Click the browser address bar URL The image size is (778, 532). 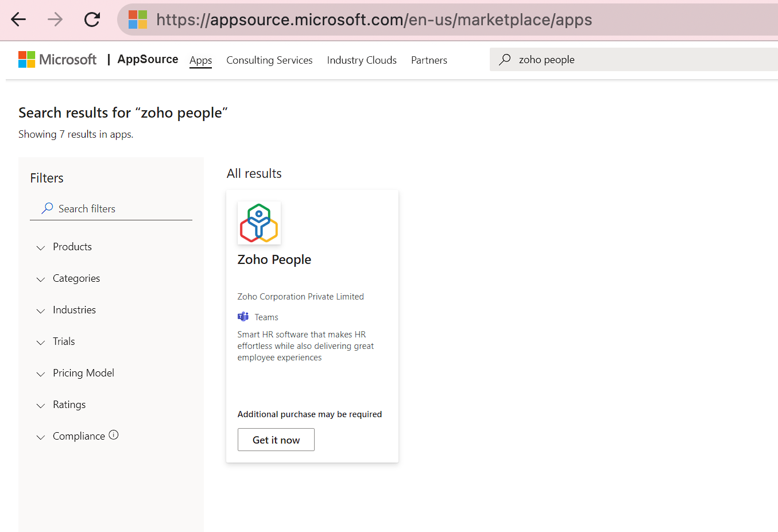[374, 20]
